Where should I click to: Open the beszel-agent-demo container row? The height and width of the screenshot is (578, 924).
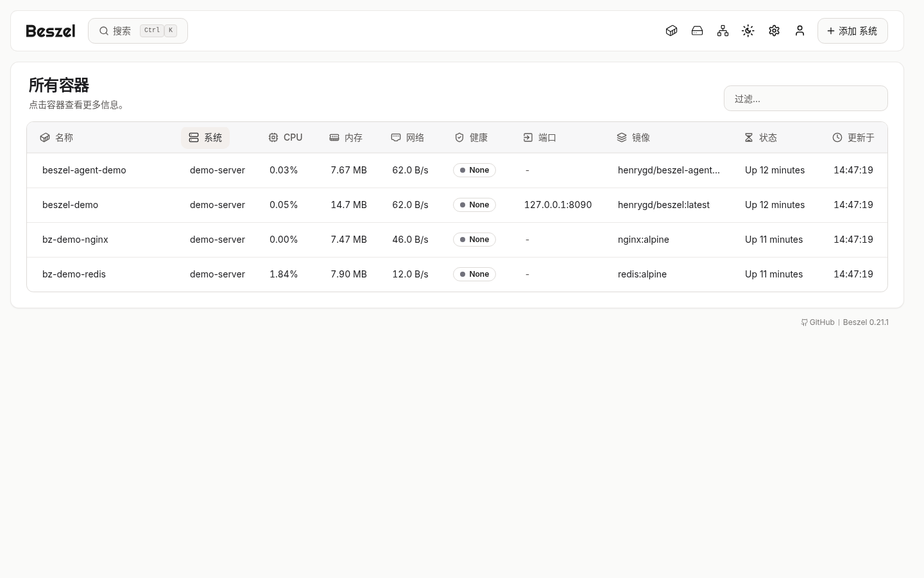[x=457, y=170]
